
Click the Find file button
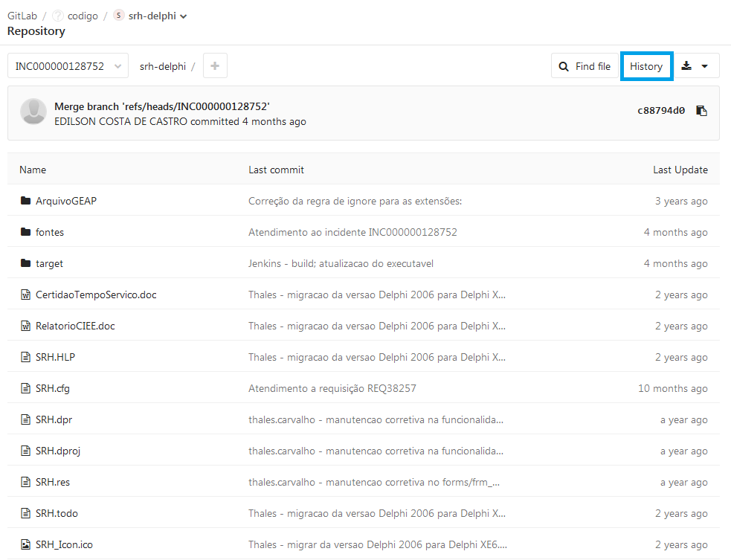pyautogui.click(x=585, y=66)
